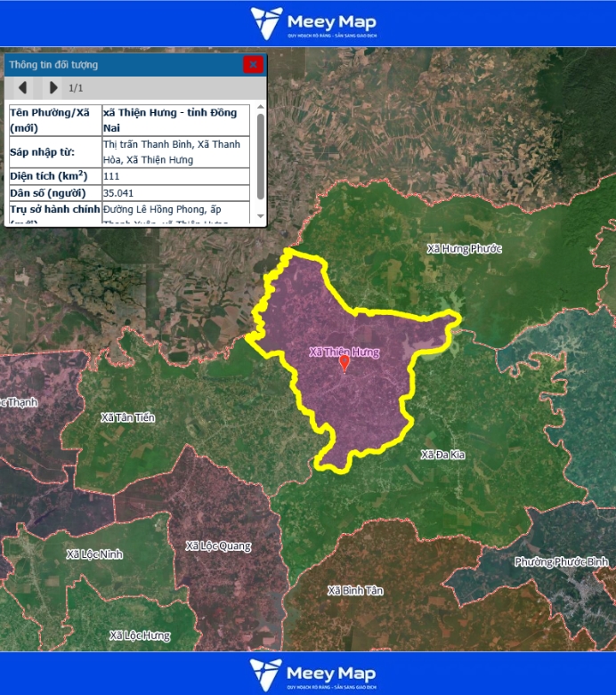
Task: Select the Xã Lộc Hưng region label
Action: pyautogui.click(x=140, y=635)
